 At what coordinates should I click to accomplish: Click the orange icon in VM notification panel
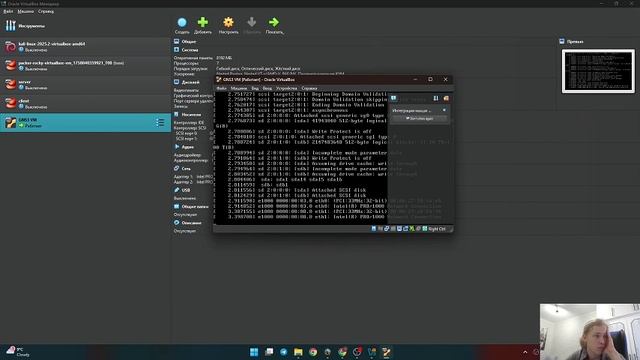click(446, 98)
